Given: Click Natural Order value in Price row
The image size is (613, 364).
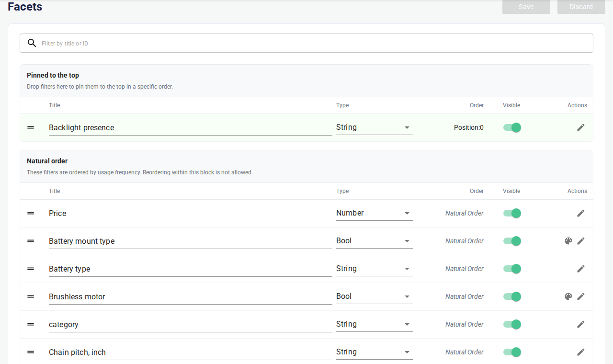Looking at the screenshot, I should 465,213.
